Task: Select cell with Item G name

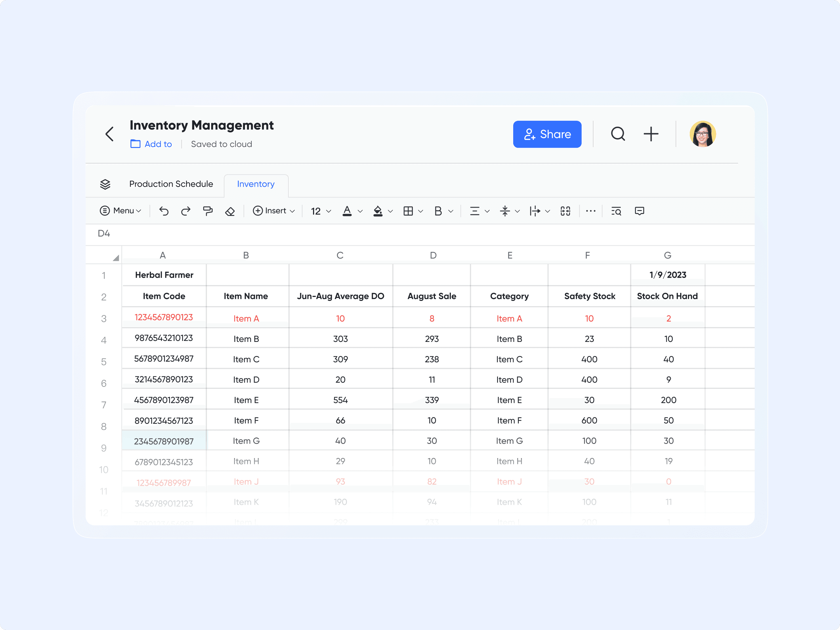Action: point(246,440)
